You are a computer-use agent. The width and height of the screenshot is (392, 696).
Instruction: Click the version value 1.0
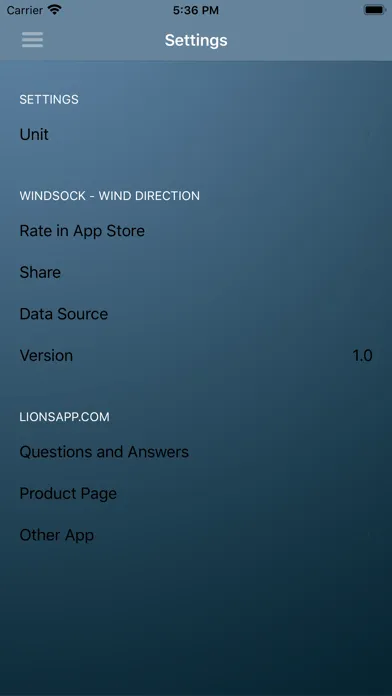pos(362,356)
